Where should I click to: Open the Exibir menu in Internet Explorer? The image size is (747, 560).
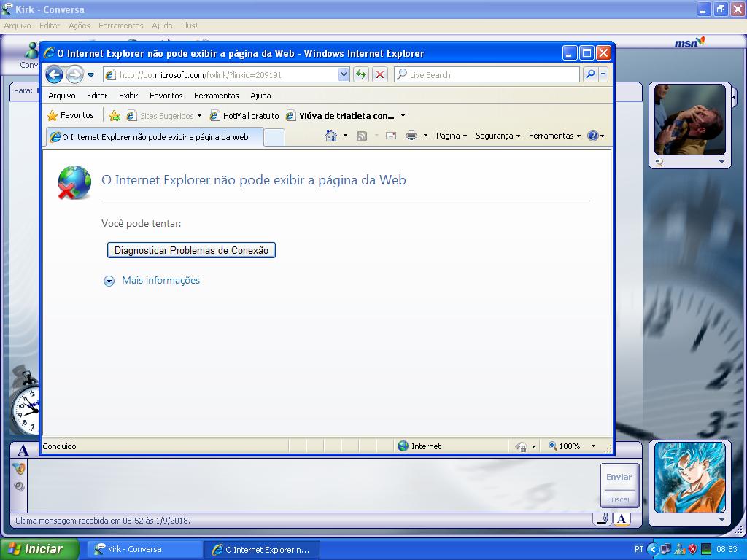pos(128,95)
